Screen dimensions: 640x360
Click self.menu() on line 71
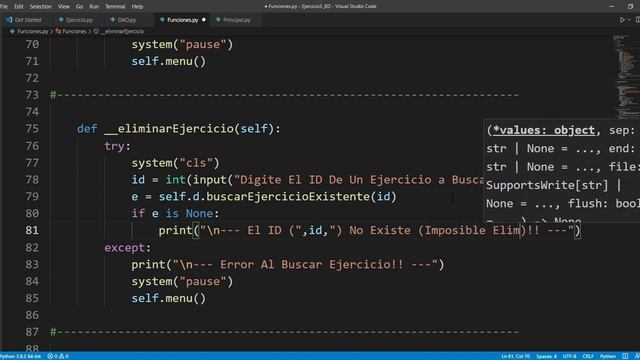point(169,62)
